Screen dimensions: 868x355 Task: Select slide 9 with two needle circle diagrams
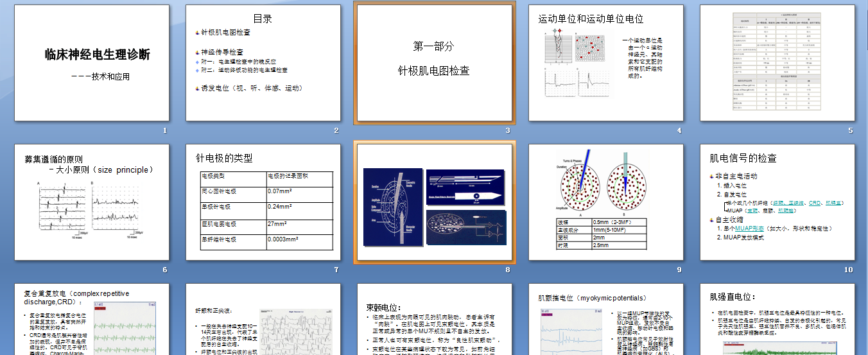tap(605, 202)
